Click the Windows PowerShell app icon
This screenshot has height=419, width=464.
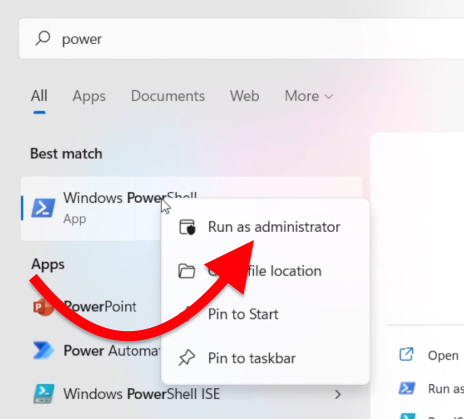43,208
